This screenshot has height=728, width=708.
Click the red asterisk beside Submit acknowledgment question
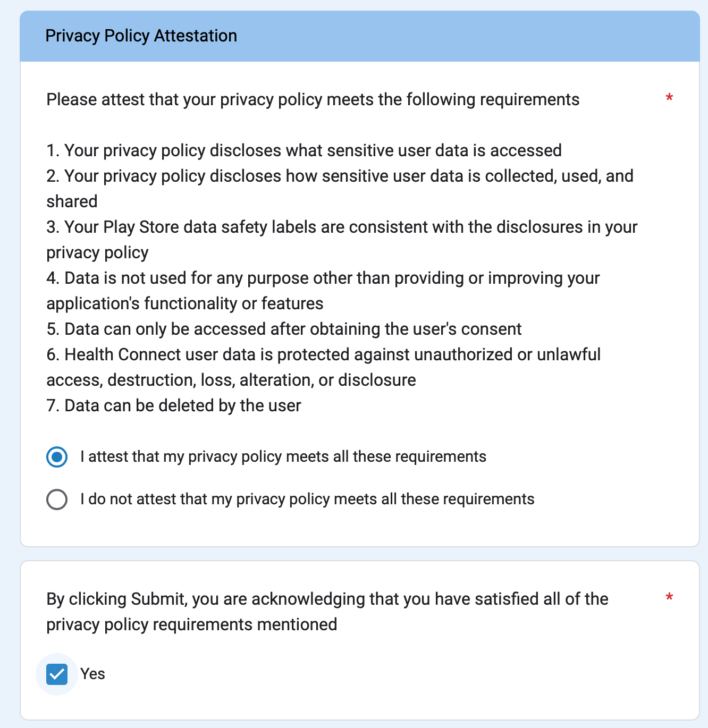(669, 598)
